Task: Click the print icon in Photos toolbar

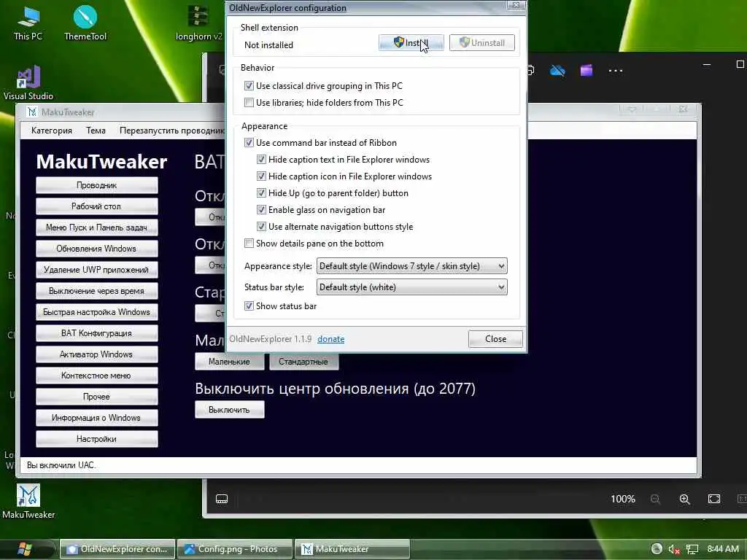Action: pyautogui.click(x=530, y=71)
